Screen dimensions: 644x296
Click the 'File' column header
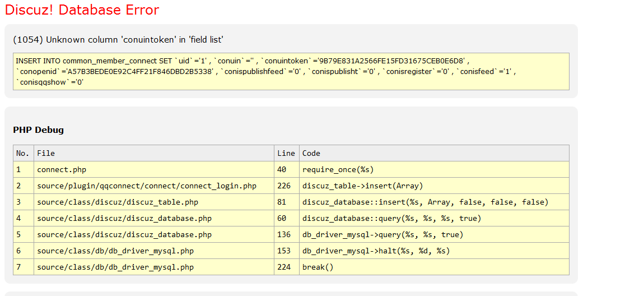(x=46, y=153)
